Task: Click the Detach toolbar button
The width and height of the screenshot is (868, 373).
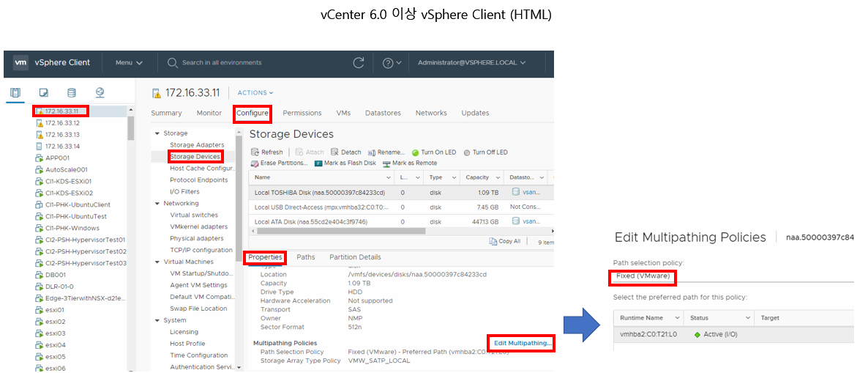Action: 346,152
